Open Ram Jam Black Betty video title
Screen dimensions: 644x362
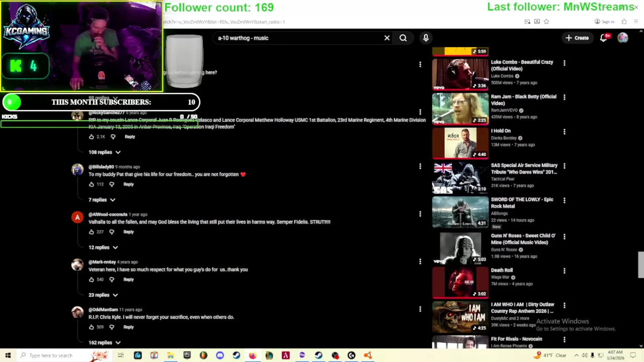(x=523, y=100)
